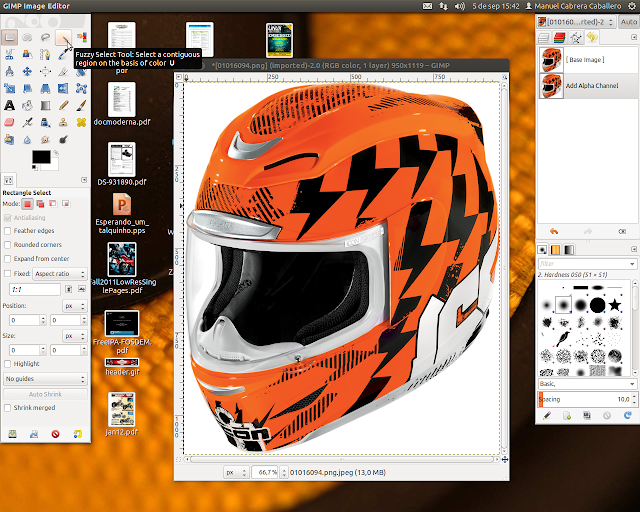Click the Auto Shrink button
640x512 pixels.
(x=45, y=394)
